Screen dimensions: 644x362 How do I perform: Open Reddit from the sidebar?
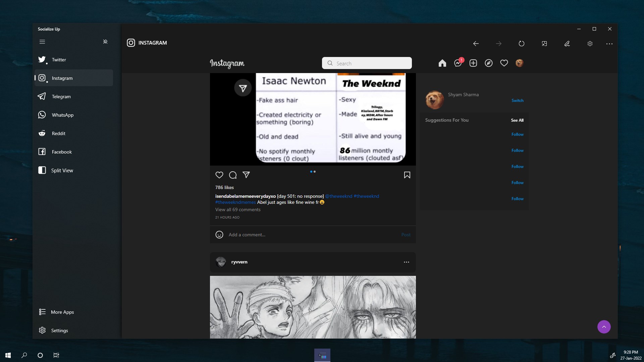pos(59,133)
